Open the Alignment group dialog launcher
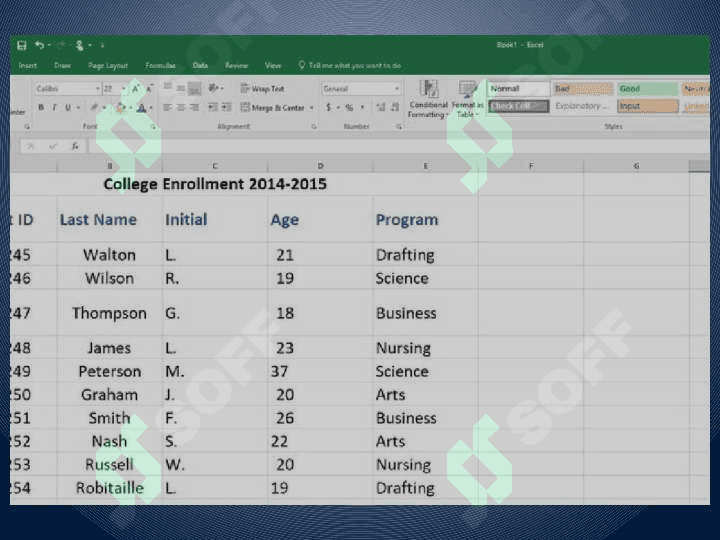 [314, 126]
